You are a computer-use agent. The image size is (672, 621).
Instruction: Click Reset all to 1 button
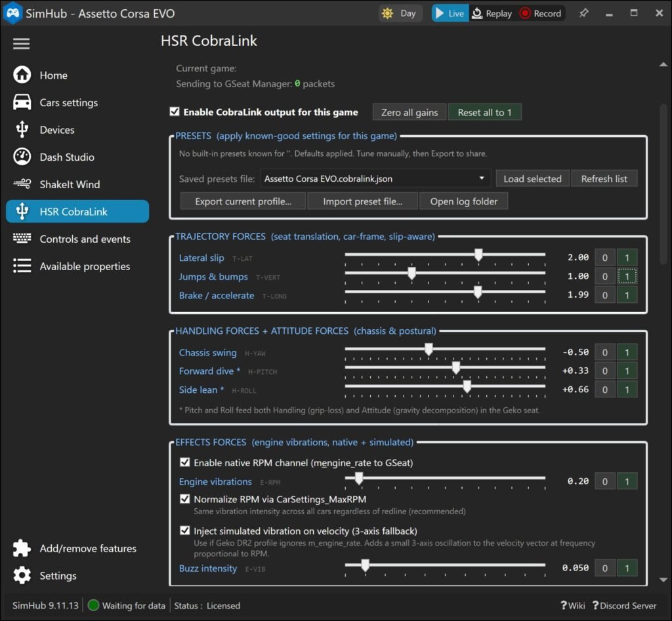pyautogui.click(x=485, y=112)
